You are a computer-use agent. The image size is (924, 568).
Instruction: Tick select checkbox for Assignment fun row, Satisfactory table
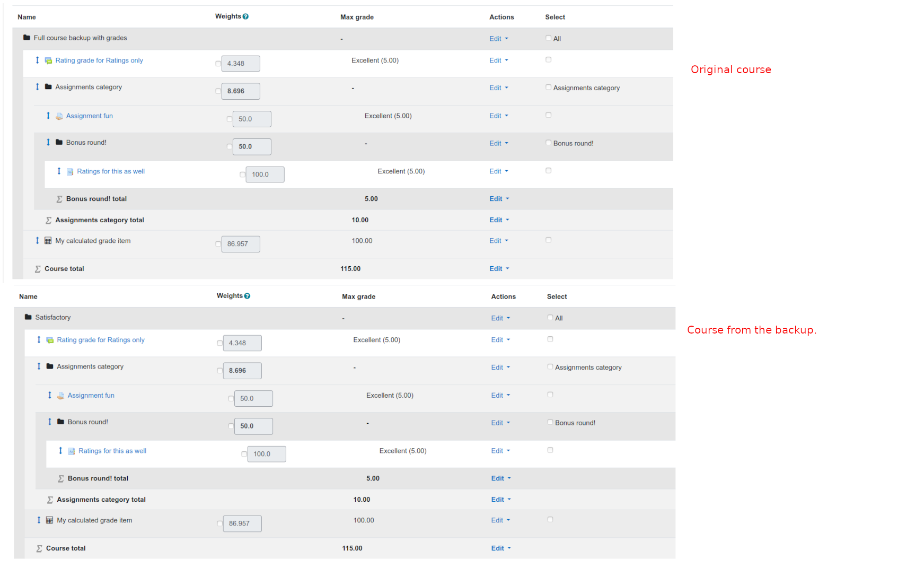tap(550, 395)
